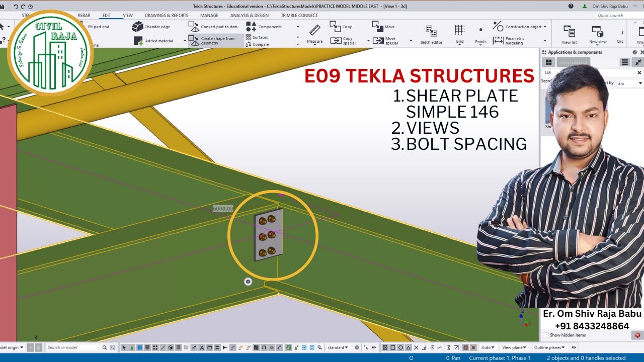
Task: Expand the Construction object dropdown arrow
Action: point(545,27)
